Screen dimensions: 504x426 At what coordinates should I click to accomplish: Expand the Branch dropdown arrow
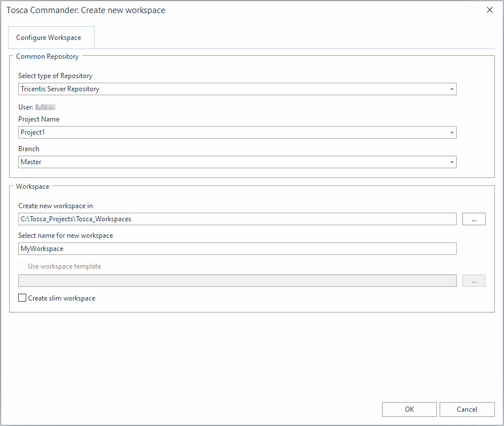pos(452,162)
